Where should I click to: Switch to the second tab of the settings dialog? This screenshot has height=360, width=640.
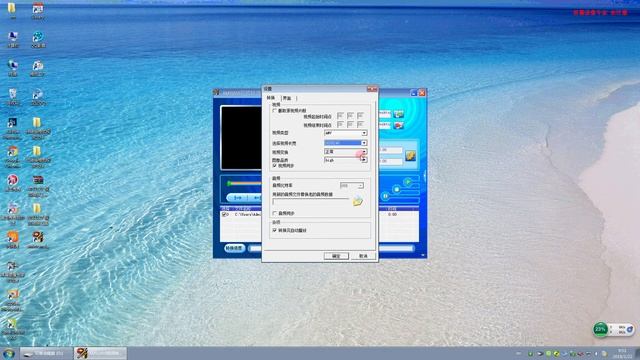pos(287,98)
